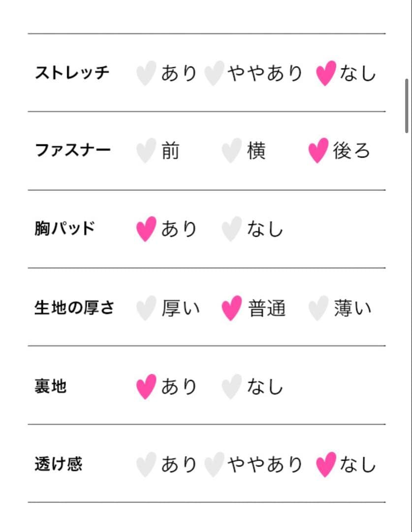This screenshot has width=412, height=532.
Task: Click the gray 裏地 なし heart
Action: click(x=231, y=387)
